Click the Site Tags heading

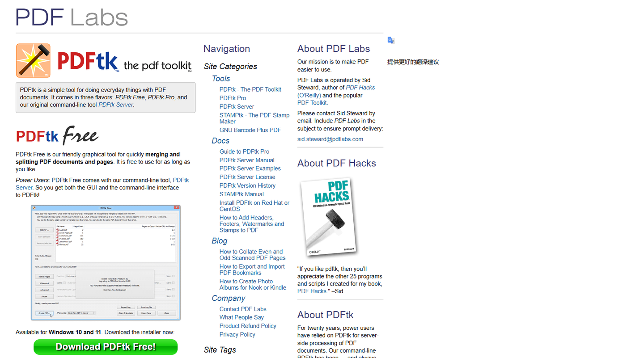220,350
